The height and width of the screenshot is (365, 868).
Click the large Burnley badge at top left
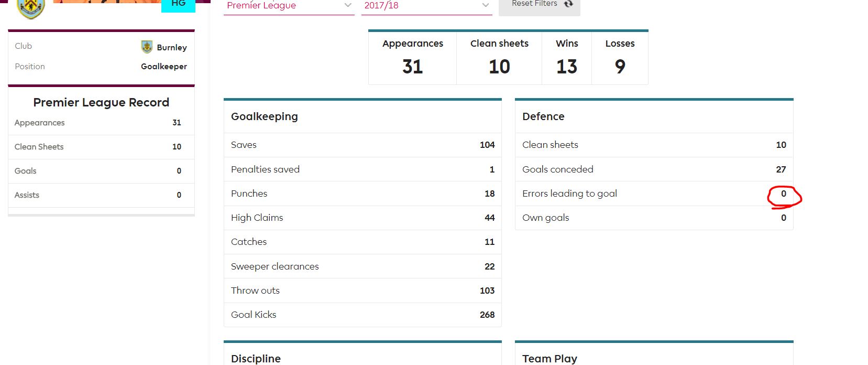[31, 7]
